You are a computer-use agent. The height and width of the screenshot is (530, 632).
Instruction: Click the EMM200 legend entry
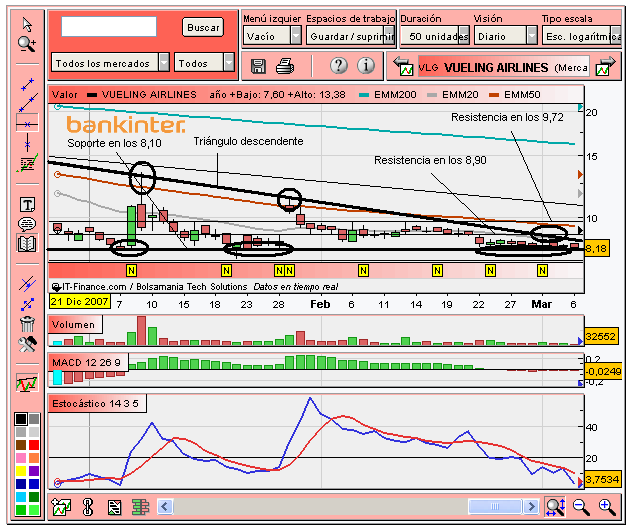point(389,95)
